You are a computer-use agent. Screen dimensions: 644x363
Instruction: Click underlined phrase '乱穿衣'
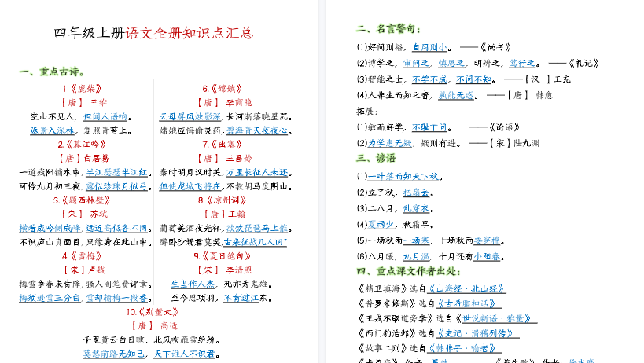click(416, 208)
